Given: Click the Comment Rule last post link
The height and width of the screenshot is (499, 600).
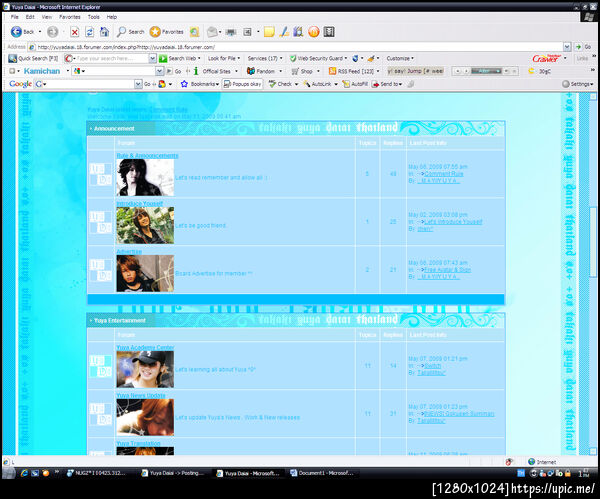Looking at the screenshot, I should tap(444, 174).
